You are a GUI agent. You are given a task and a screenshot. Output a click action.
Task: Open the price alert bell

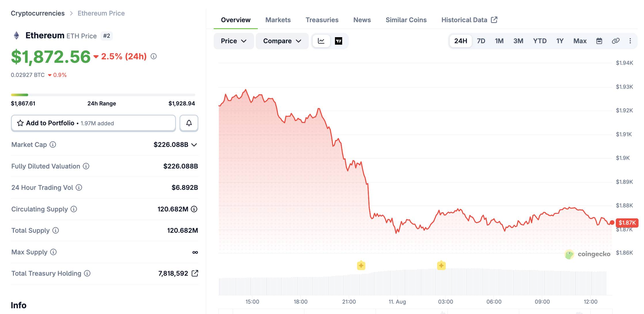[x=189, y=123]
